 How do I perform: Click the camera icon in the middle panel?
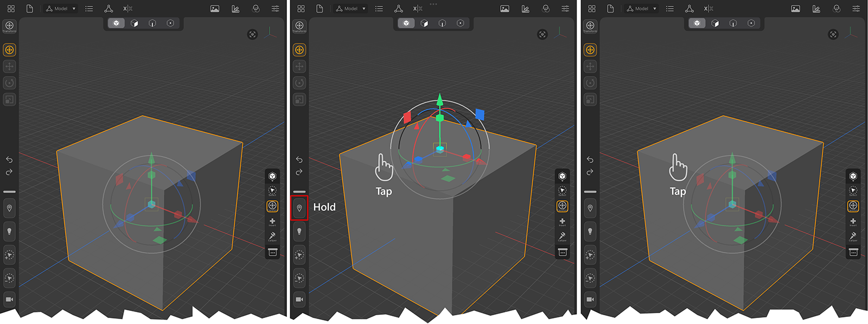tap(299, 300)
